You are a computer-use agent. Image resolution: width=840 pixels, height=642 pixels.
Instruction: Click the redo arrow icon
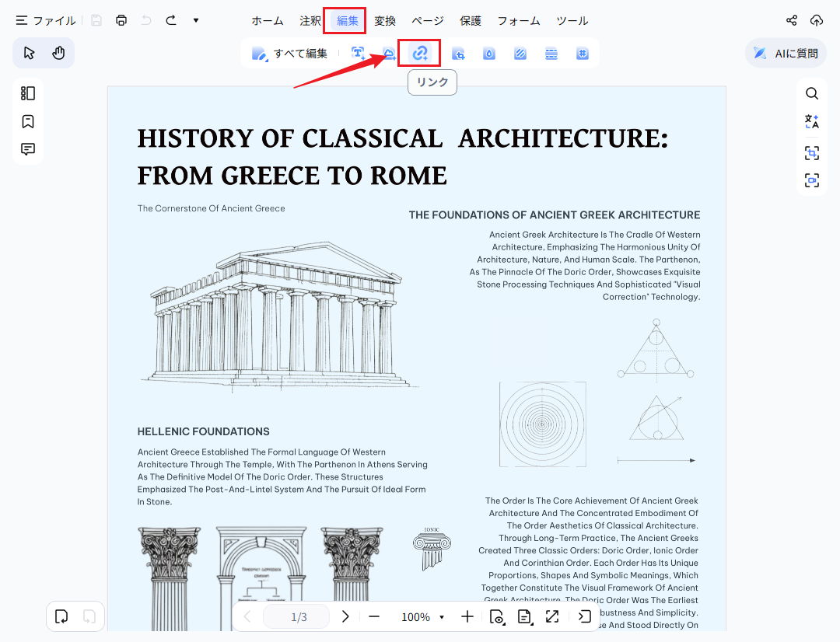pos(171,20)
